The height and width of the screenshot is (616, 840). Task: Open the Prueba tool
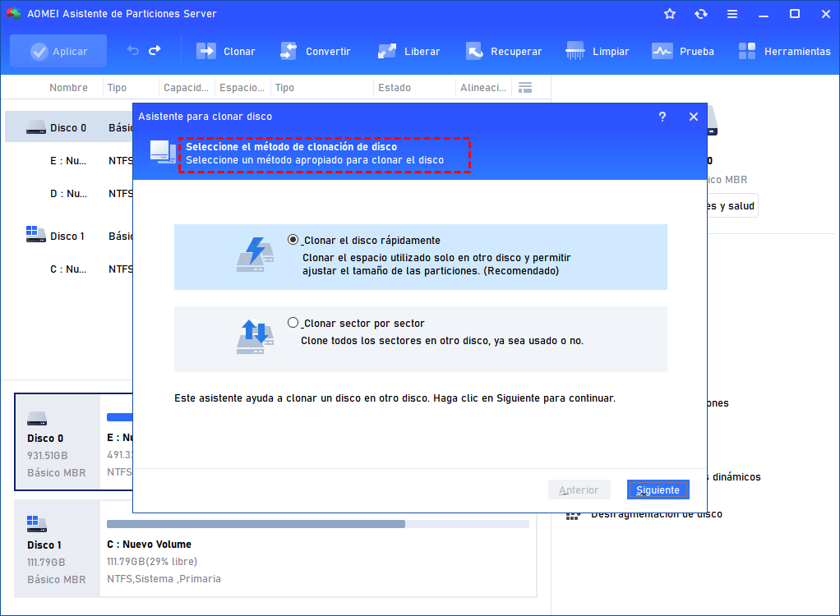pyautogui.click(x=683, y=52)
